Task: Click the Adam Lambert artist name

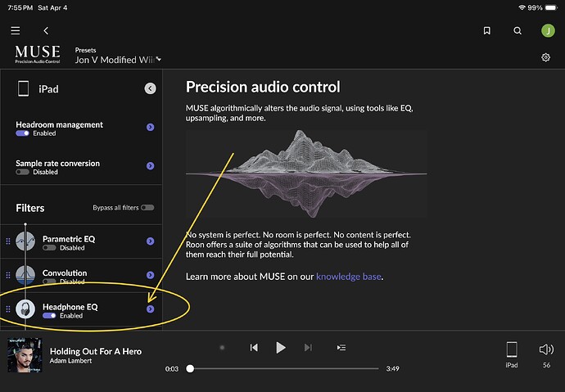Action: click(x=70, y=361)
